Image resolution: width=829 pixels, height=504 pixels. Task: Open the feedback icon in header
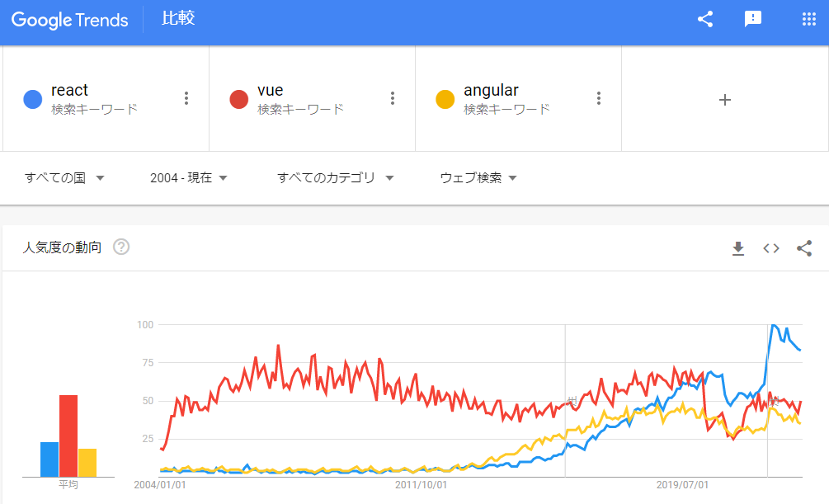coord(753,19)
